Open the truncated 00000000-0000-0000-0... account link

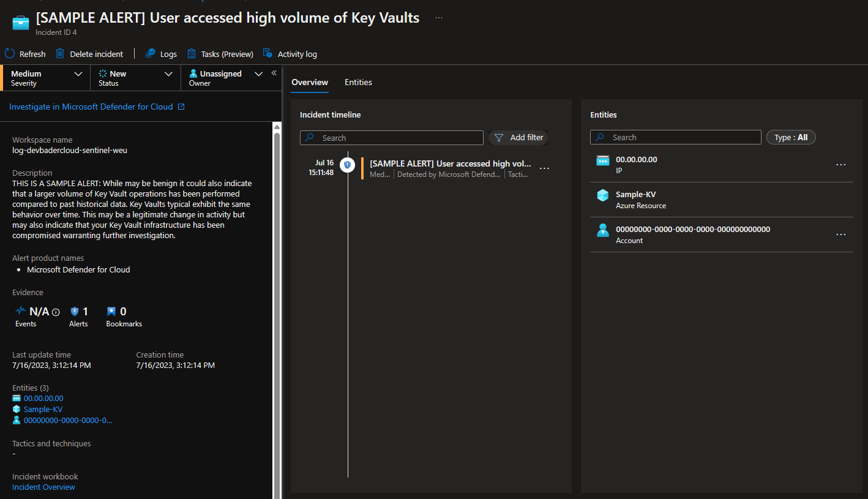[68, 420]
